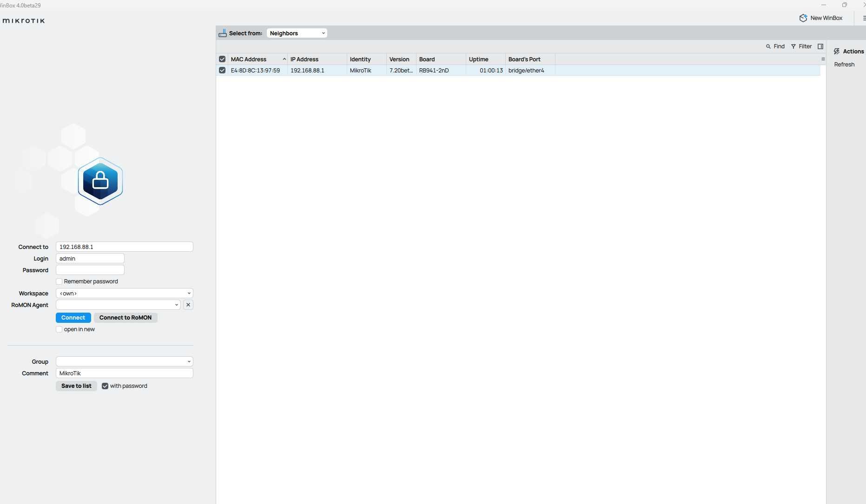Click into the Login field
Screen dimensions: 866x504
(90, 258)
